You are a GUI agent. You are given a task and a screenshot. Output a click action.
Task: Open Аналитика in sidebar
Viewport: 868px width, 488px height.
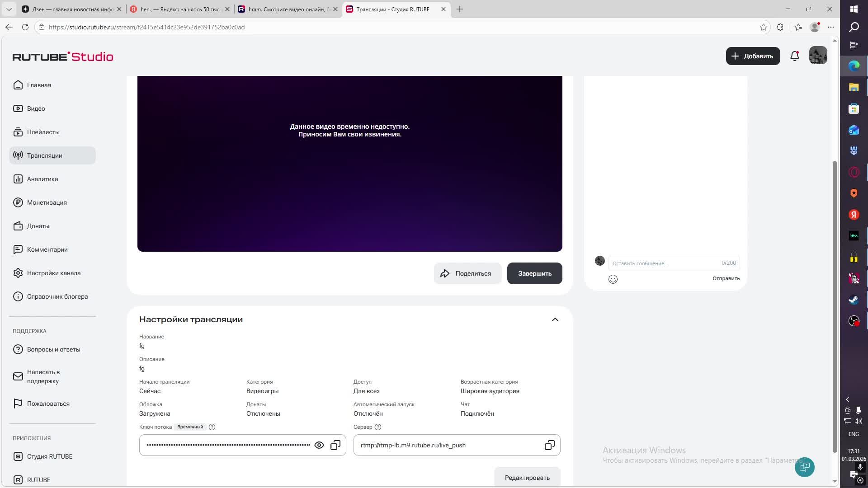tap(42, 179)
